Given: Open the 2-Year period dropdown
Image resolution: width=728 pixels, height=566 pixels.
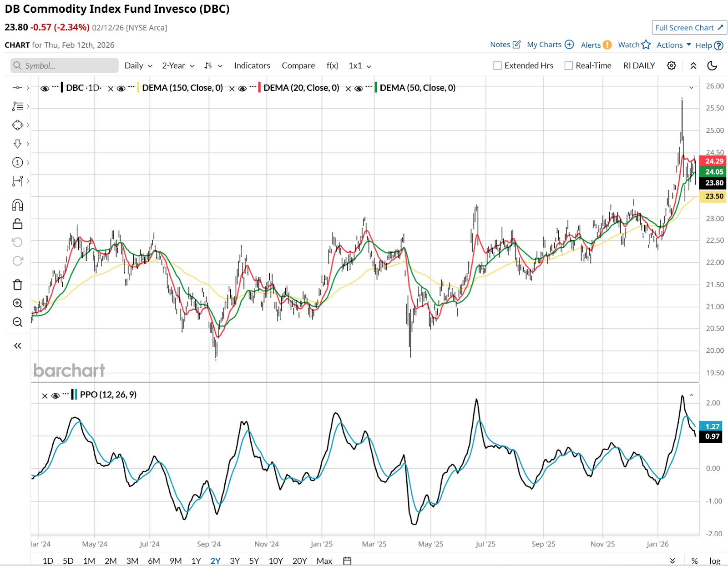Looking at the screenshot, I should pyautogui.click(x=178, y=65).
